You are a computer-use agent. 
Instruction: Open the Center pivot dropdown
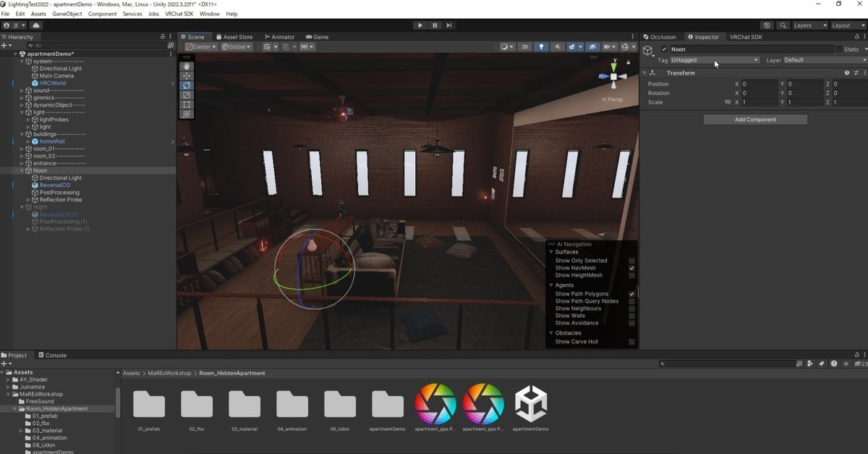(x=202, y=47)
